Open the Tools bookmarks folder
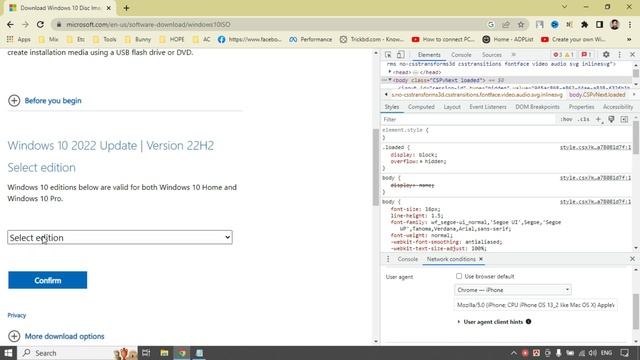Image resolution: width=640 pixels, height=360 pixels. tap(105, 40)
